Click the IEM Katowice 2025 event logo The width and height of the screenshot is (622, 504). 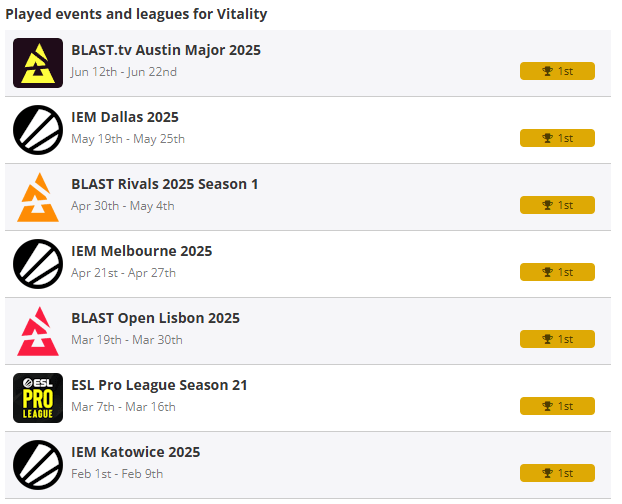tap(38, 465)
